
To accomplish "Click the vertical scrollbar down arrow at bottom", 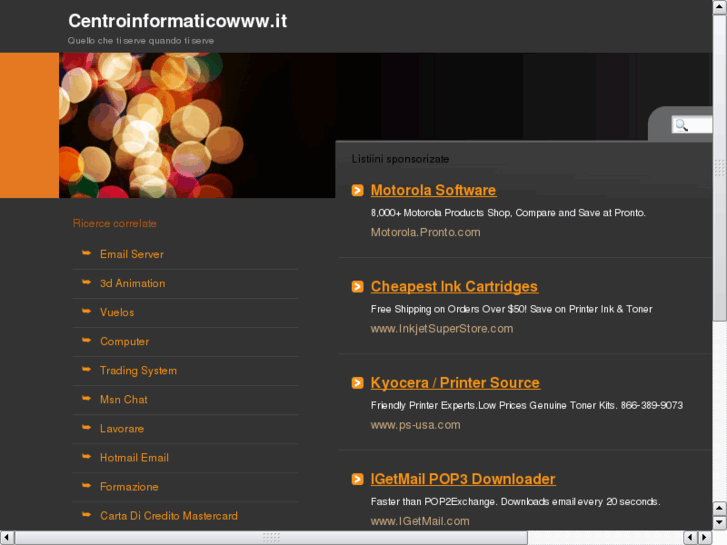I will 720,523.
